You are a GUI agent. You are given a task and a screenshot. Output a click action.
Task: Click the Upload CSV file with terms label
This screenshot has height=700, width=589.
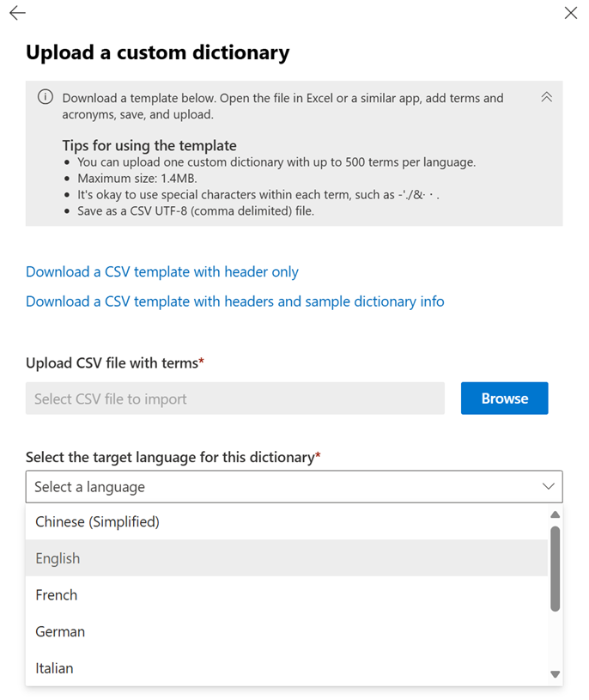tap(114, 363)
